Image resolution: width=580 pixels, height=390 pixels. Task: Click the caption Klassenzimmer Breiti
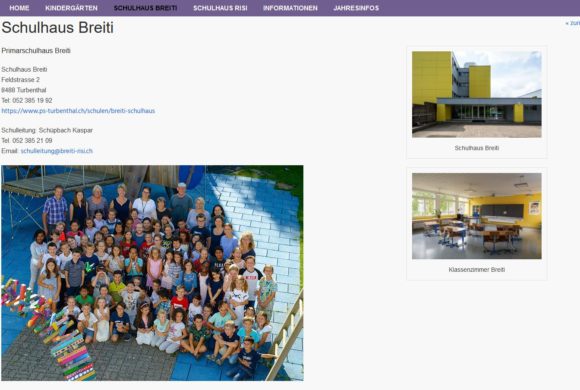pos(476,270)
